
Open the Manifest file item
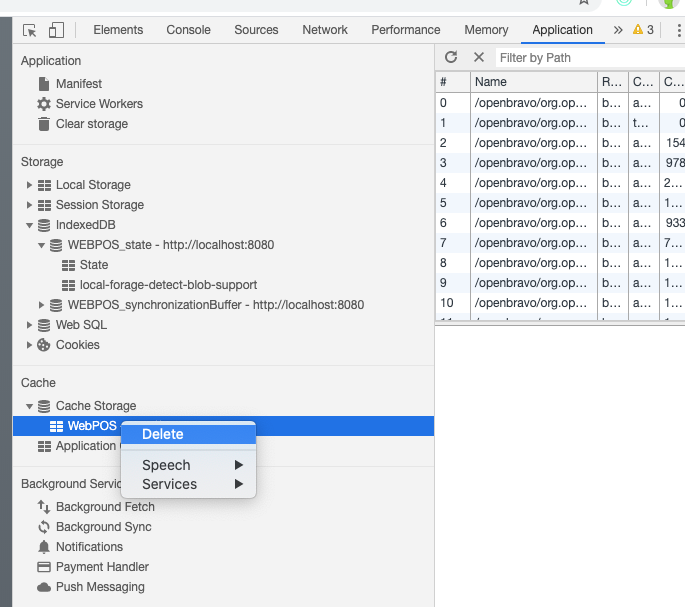tap(78, 84)
